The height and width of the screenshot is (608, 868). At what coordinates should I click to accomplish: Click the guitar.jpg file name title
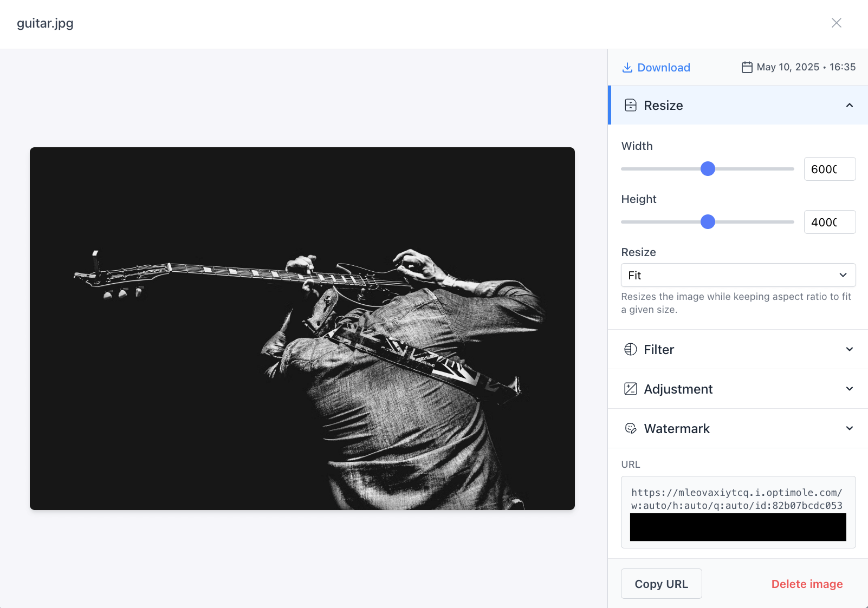45,23
